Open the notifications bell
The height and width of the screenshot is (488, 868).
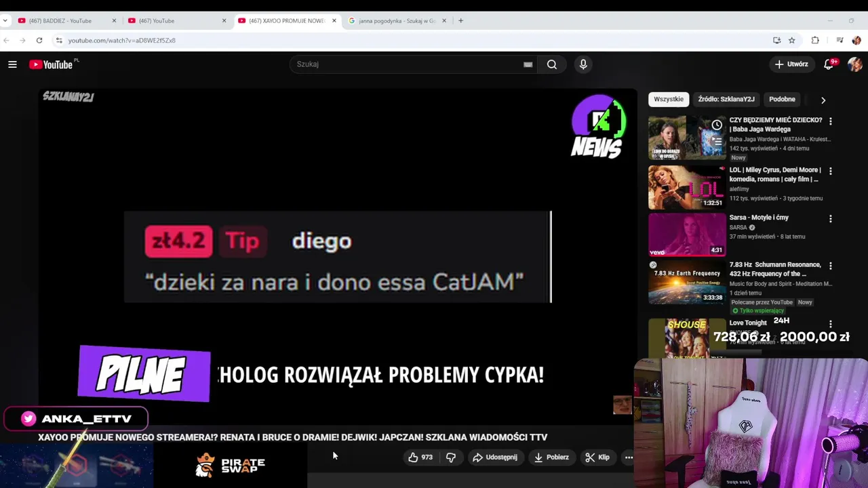point(829,64)
